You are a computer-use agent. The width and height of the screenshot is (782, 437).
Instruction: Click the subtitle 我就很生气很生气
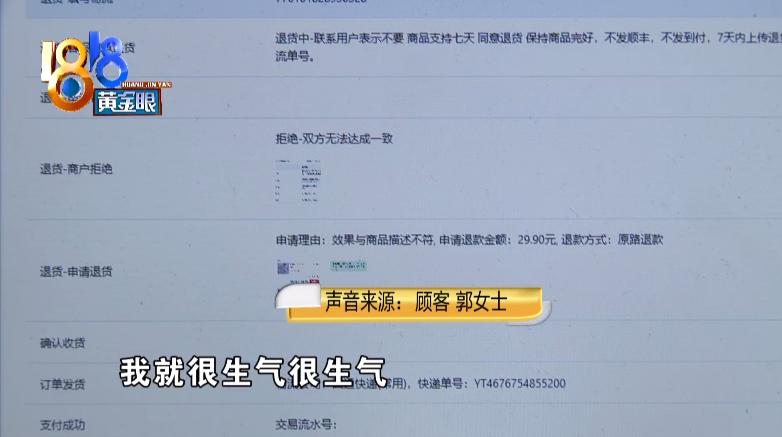coord(253,372)
